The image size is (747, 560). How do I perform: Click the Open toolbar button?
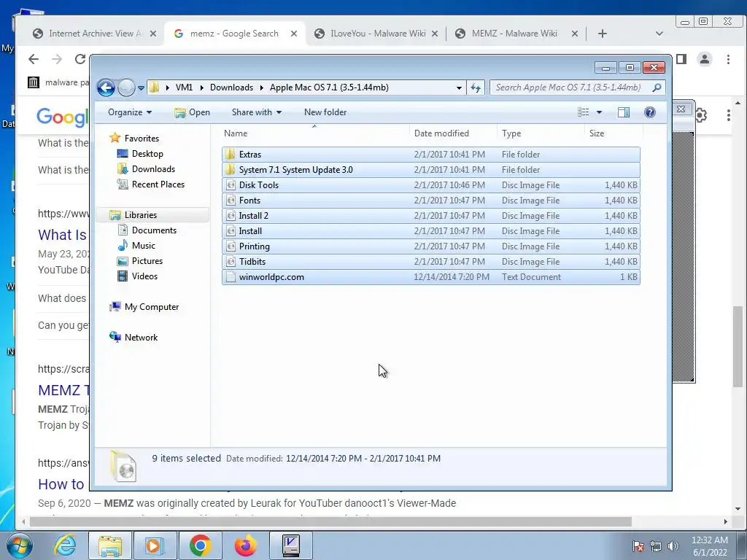coord(192,112)
